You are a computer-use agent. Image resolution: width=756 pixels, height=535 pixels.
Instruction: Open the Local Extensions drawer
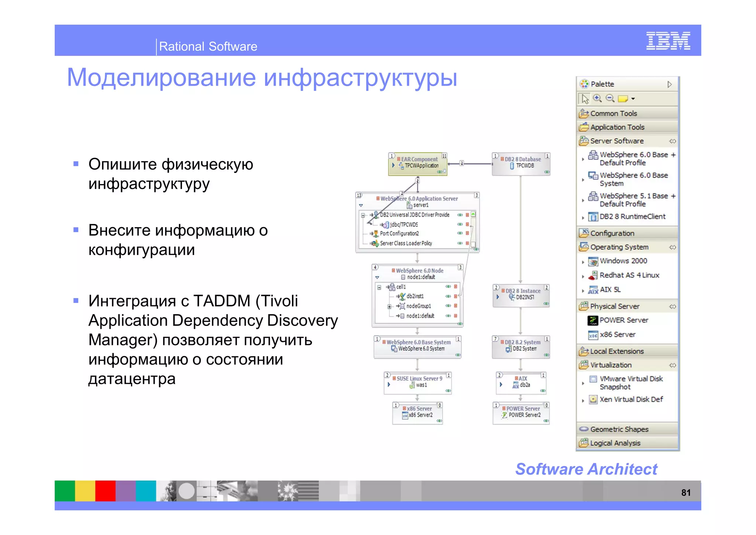[x=628, y=351]
